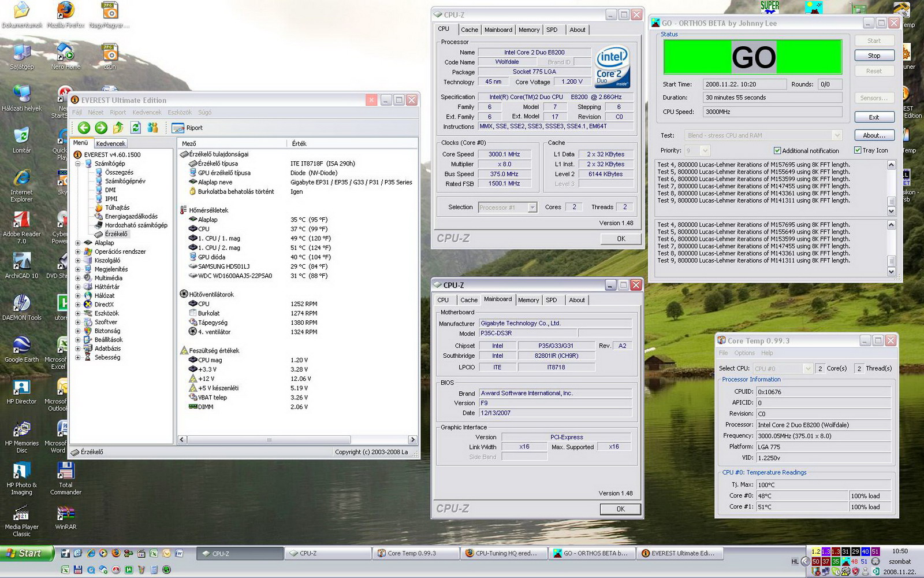Image resolution: width=924 pixels, height=578 pixels.
Task: Open Adobe Reader 7.0 desktop icon
Action: pyautogui.click(x=21, y=228)
